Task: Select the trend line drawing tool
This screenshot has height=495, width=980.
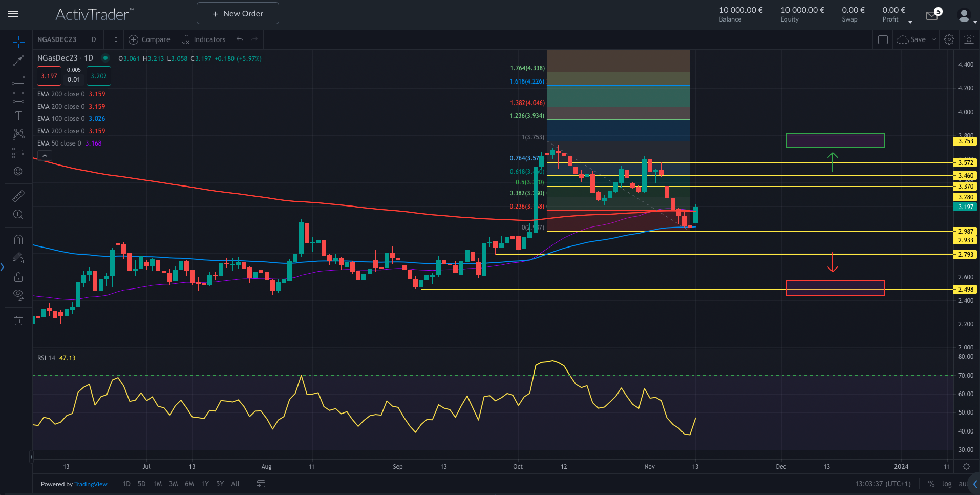Action: tap(18, 60)
